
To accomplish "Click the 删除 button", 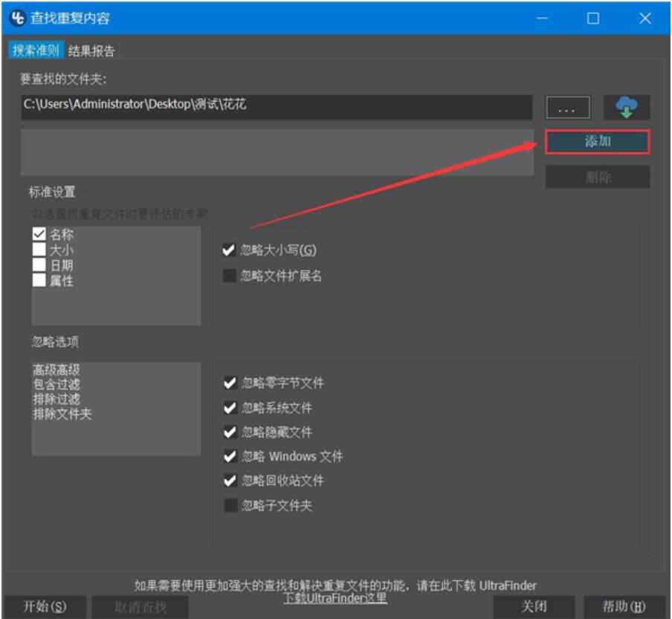I will (x=598, y=177).
